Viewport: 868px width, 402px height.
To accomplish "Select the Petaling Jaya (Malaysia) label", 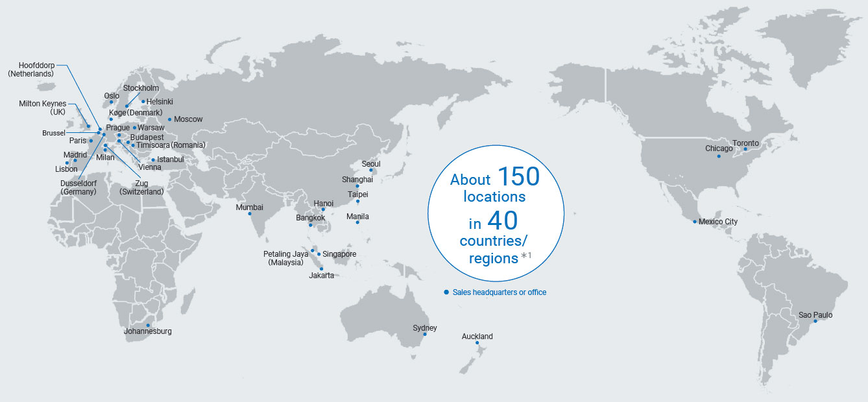I will [x=285, y=258].
